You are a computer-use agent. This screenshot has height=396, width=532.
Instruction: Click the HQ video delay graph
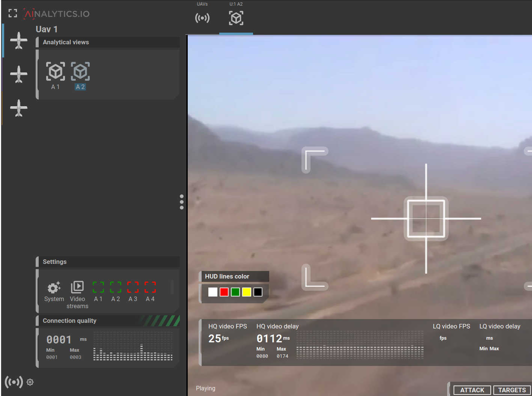(x=360, y=345)
